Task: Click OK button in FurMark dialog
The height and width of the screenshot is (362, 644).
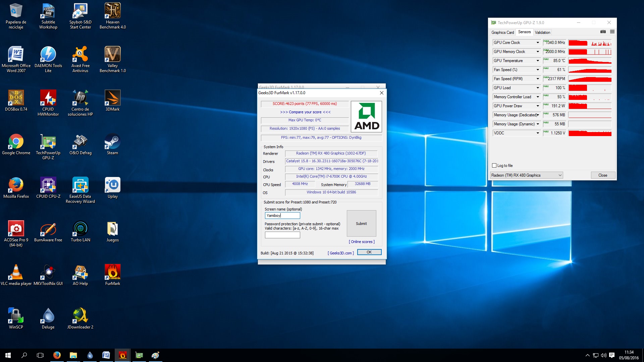Action: pos(369,252)
